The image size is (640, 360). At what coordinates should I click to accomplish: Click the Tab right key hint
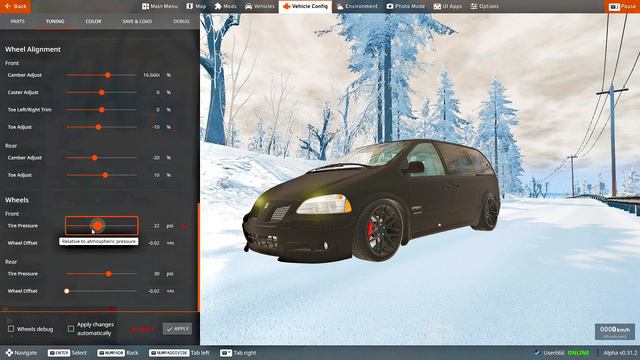[x=238, y=353]
